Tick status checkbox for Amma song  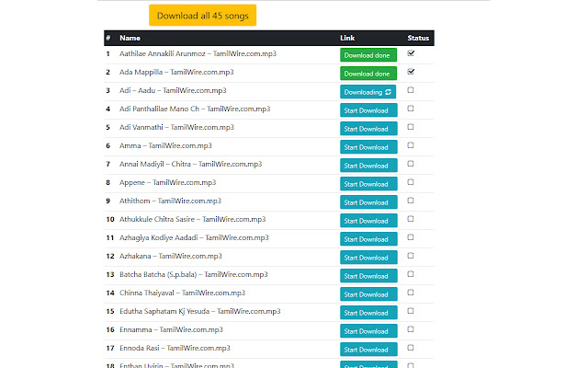(x=411, y=145)
